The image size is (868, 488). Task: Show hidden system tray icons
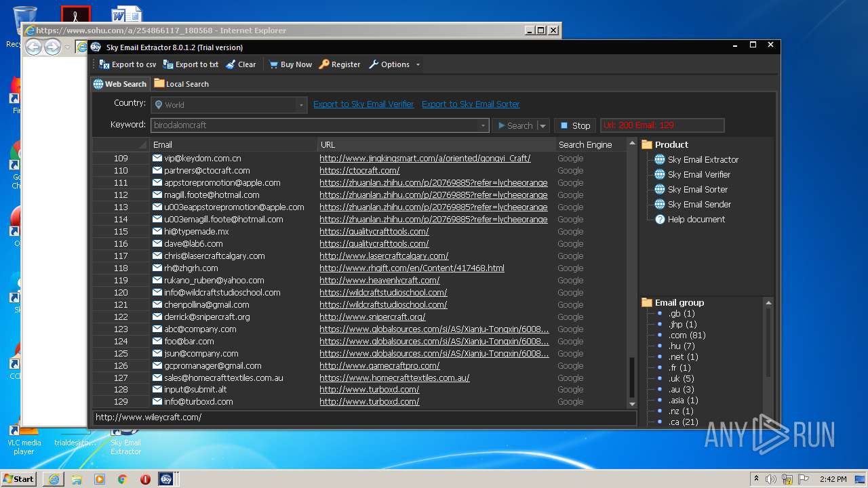coord(756,479)
